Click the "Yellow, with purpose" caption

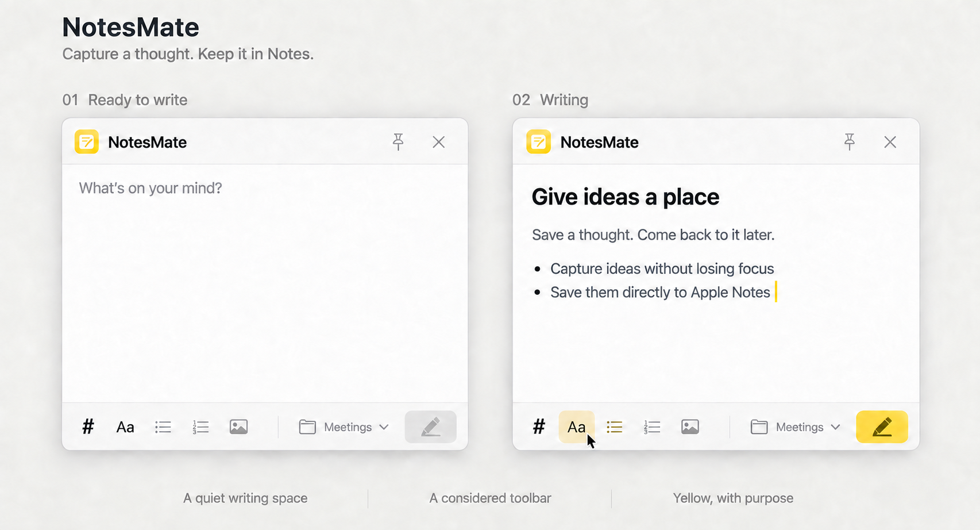pos(733,498)
